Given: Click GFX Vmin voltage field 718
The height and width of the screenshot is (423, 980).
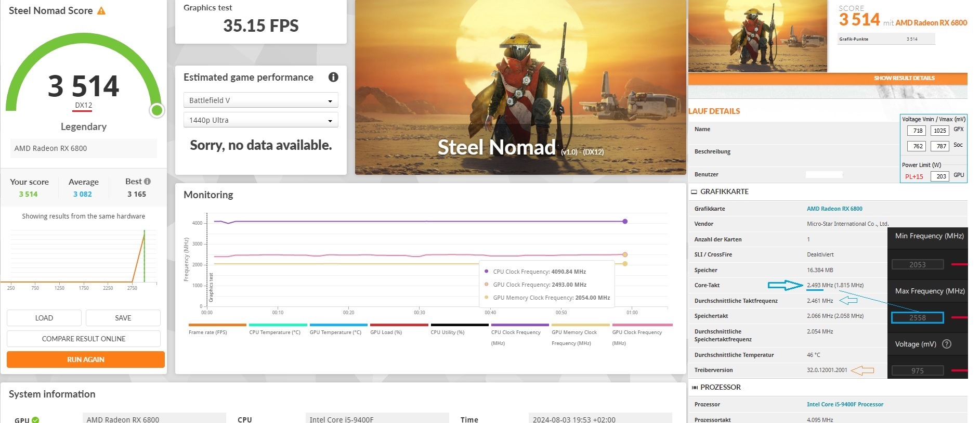Looking at the screenshot, I should click(917, 131).
